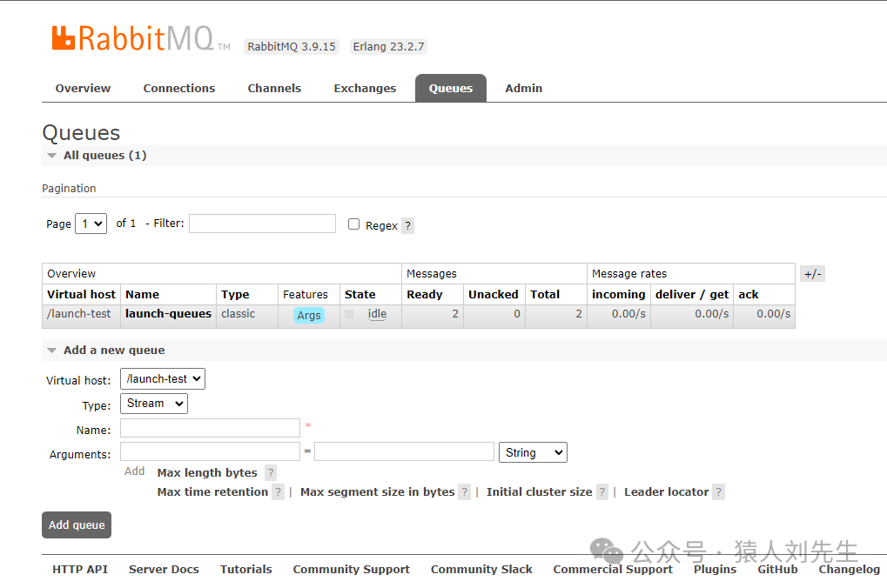Click Max segment size in bytes link
887x588 pixels.
coord(377,492)
